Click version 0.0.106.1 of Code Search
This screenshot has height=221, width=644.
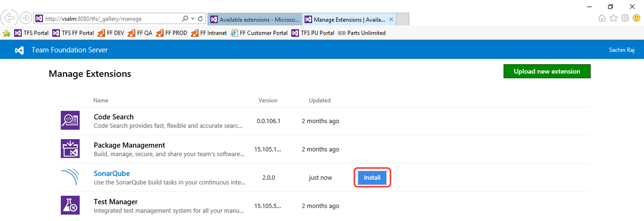tap(269, 121)
